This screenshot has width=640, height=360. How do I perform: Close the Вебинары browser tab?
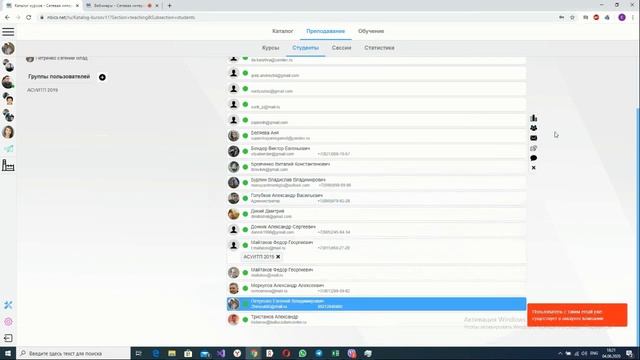click(x=157, y=6)
